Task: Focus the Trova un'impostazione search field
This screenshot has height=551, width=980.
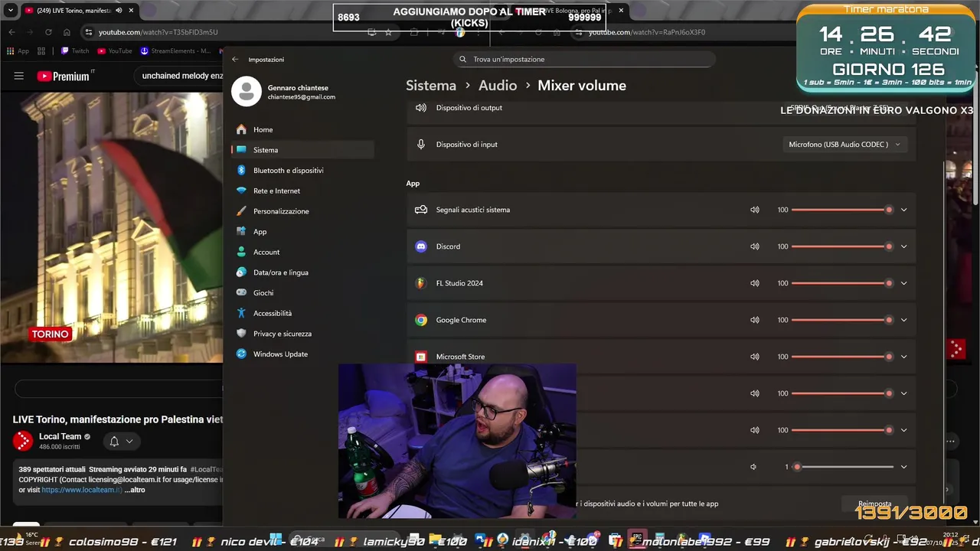Action: [x=583, y=59]
